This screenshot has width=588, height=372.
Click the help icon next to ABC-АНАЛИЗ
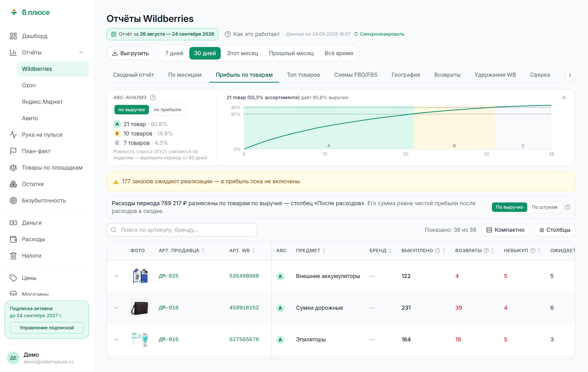coord(153,98)
